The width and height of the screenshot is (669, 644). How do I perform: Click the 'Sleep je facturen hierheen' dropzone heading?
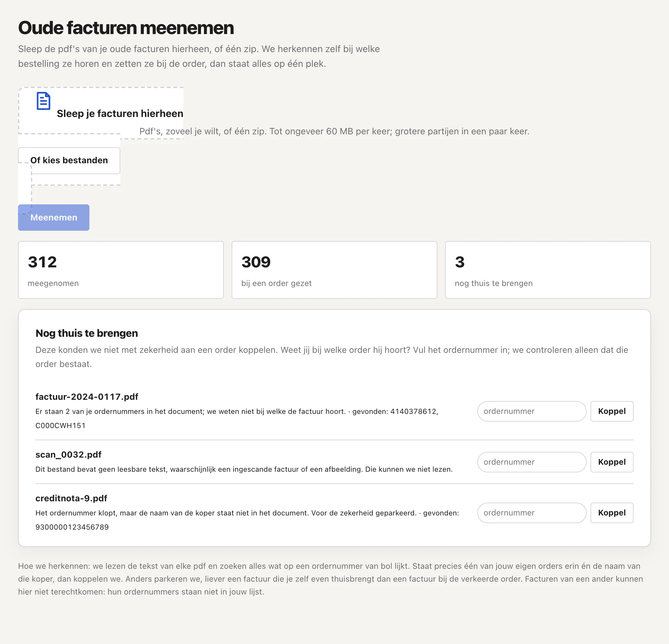(x=120, y=113)
